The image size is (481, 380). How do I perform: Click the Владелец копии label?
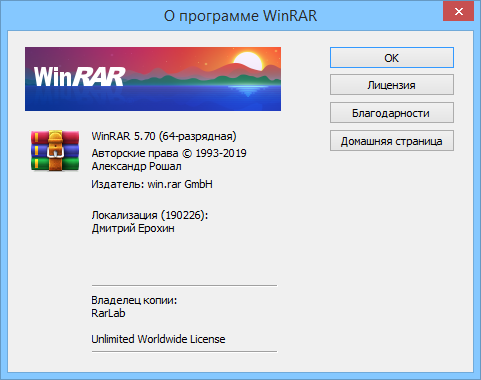click(x=134, y=300)
